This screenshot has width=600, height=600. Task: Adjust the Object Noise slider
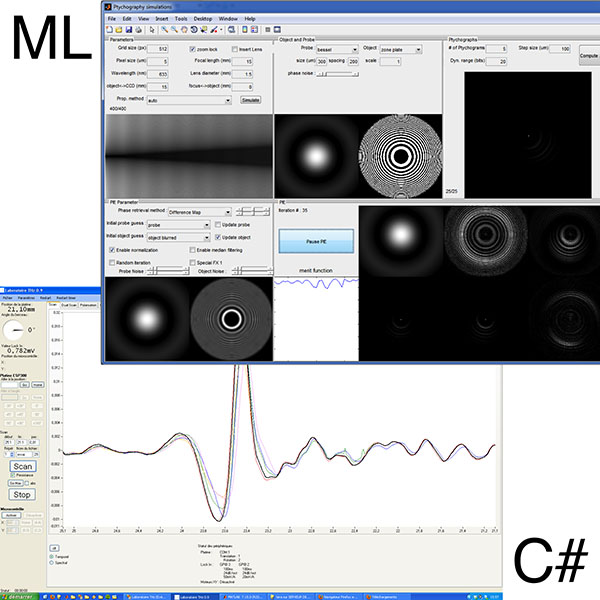tap(253, 271)
